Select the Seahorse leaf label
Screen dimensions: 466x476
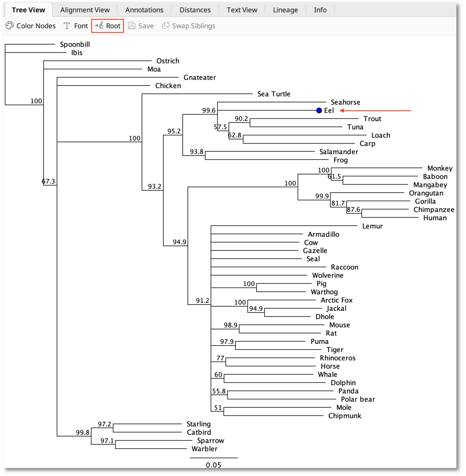coord(346,102)
